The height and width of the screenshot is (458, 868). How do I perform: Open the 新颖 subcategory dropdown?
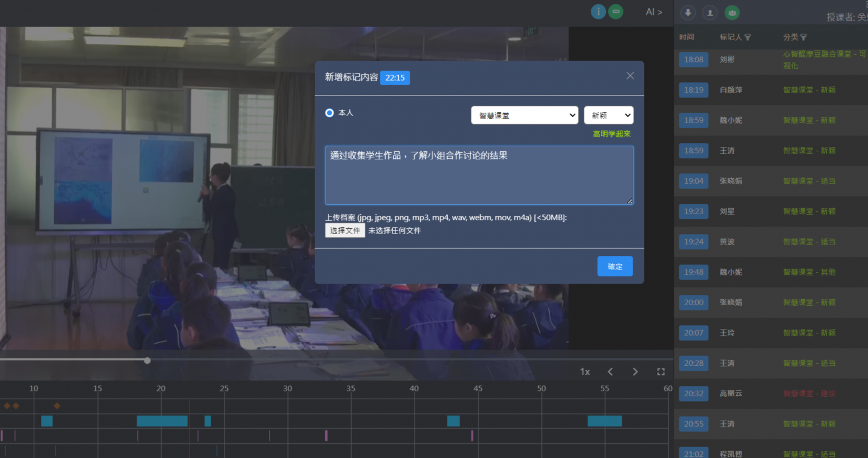coord(609,115)
